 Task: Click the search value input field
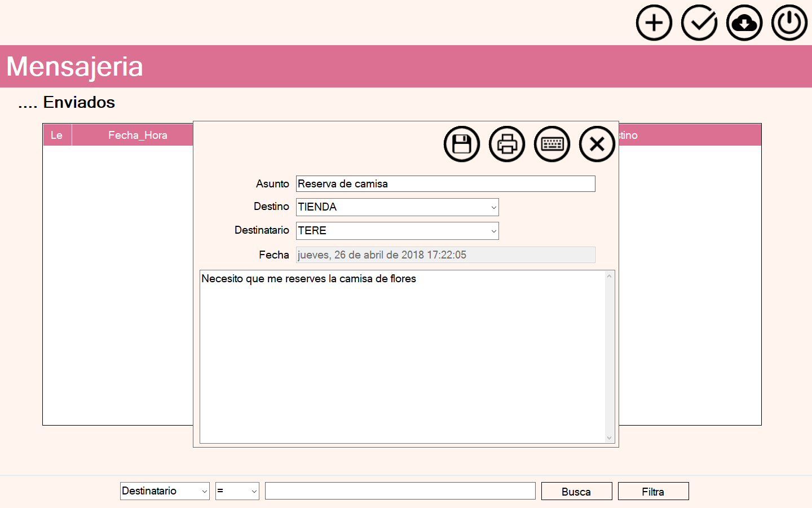tap(400, 491)
